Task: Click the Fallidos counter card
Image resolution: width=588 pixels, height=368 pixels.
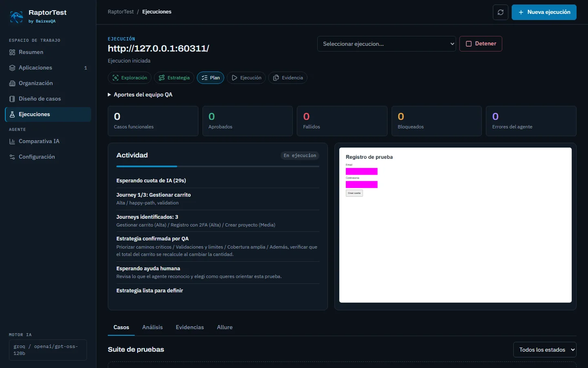Action: coord(342,121)
